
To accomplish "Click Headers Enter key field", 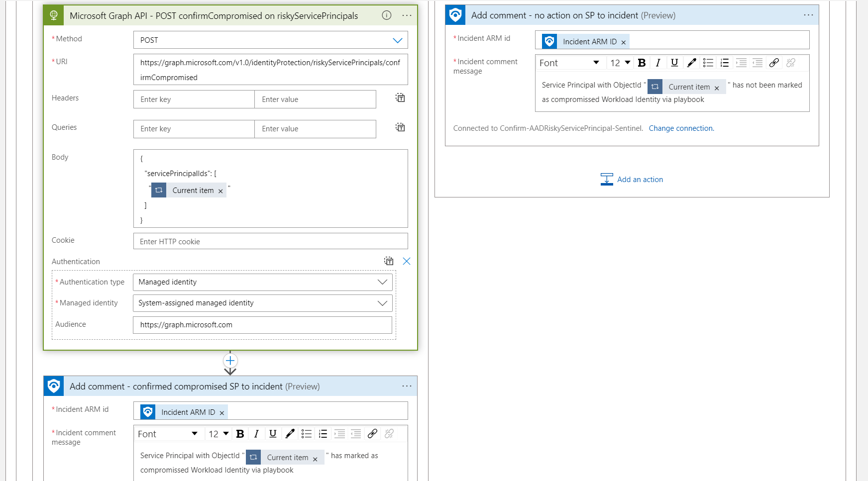I will [x=194, y=99].
